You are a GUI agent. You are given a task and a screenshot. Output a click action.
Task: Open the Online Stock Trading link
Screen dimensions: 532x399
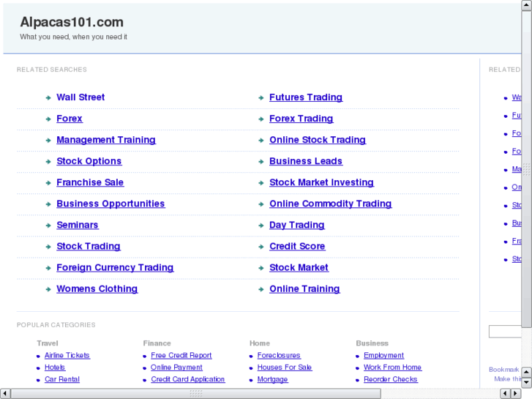(318, 140)
